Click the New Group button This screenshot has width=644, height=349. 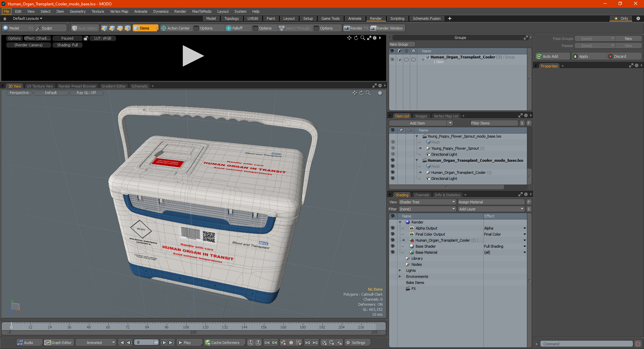point(402,44)
